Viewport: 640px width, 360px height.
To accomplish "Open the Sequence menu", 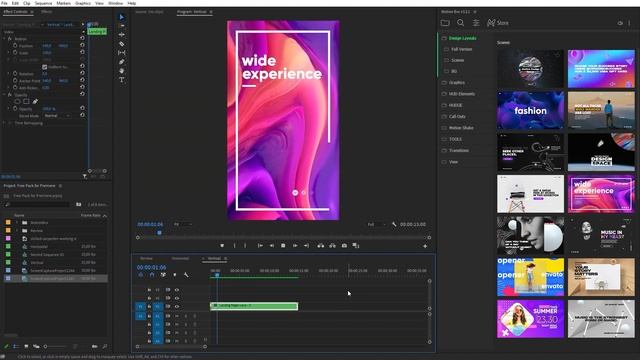I will pyautogui.click(x=43, y=3).
